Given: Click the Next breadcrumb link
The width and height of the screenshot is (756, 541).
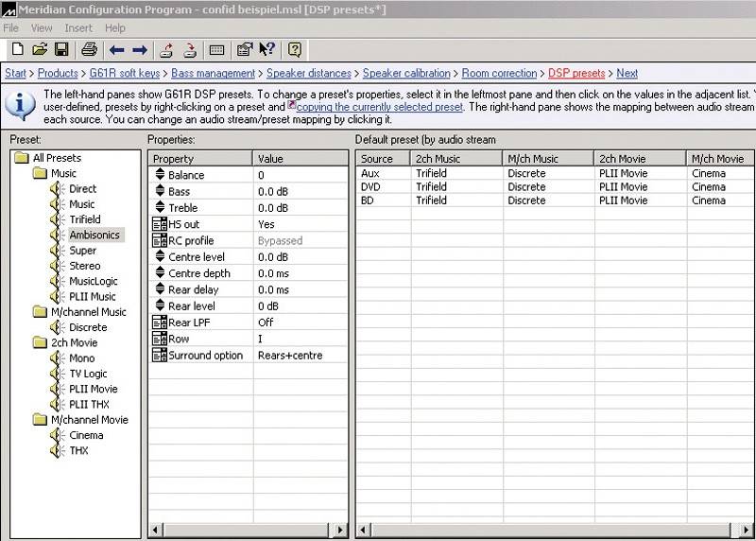Looking at the screenshot, I should pos(627,73).
